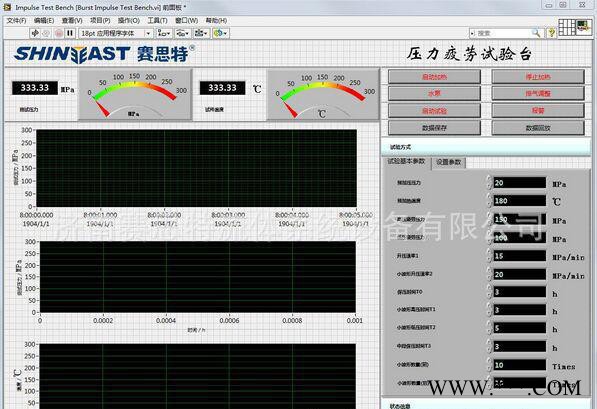Image resolution: width=597 pixels, height=409 pixels.
Task: Open the Reorder toolbar dropdown
Action: click(220, 33)
